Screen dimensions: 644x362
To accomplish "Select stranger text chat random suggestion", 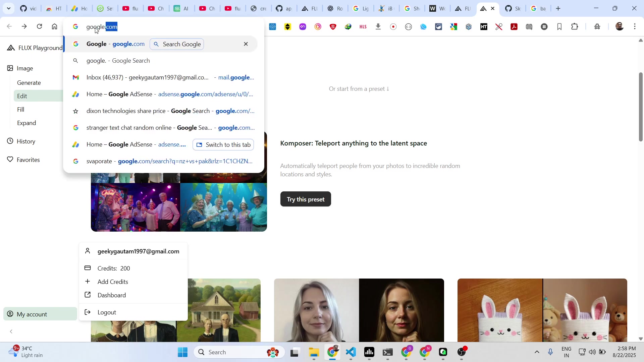I will coord(160,128).
